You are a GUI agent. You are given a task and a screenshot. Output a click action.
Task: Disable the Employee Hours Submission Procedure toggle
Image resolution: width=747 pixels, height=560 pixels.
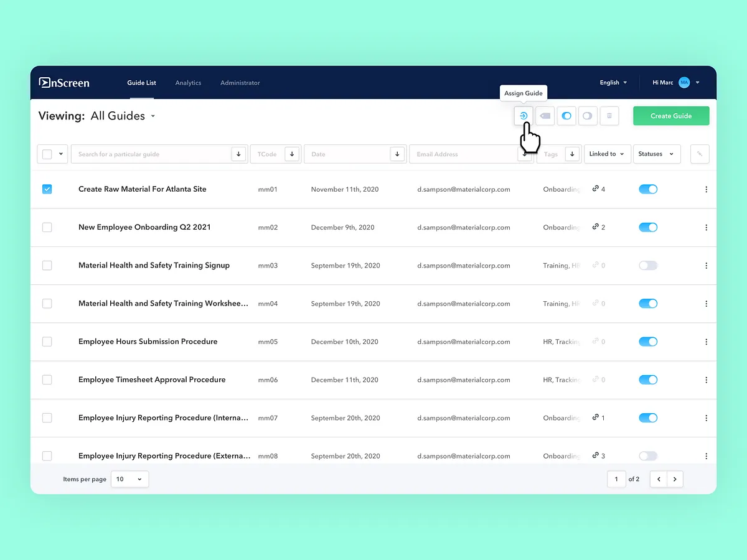[647, 341]
